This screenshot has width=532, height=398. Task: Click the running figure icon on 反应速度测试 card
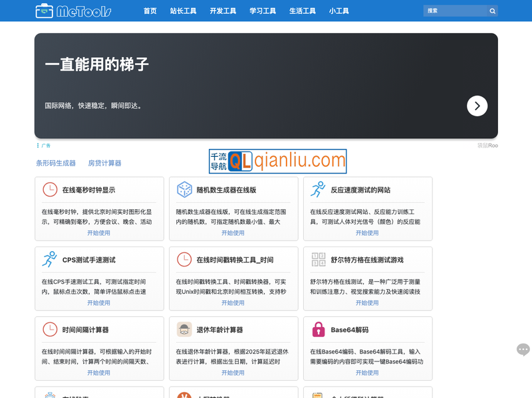[317, 190]
